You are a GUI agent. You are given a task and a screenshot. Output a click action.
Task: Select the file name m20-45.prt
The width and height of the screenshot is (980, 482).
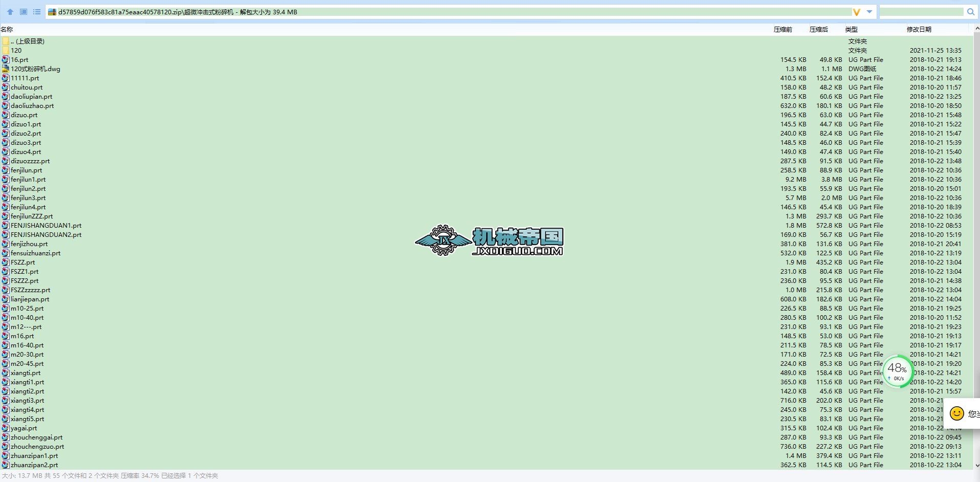coord(27,364)
